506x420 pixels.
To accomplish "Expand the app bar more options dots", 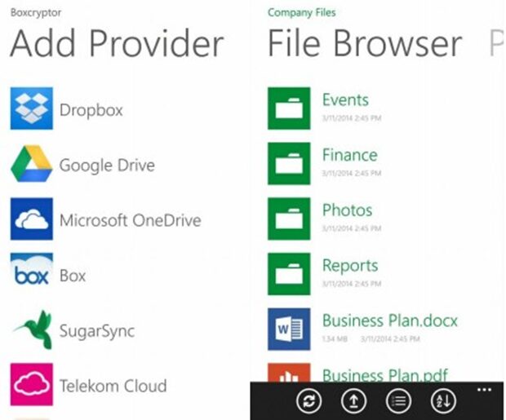I will (485, 390).
